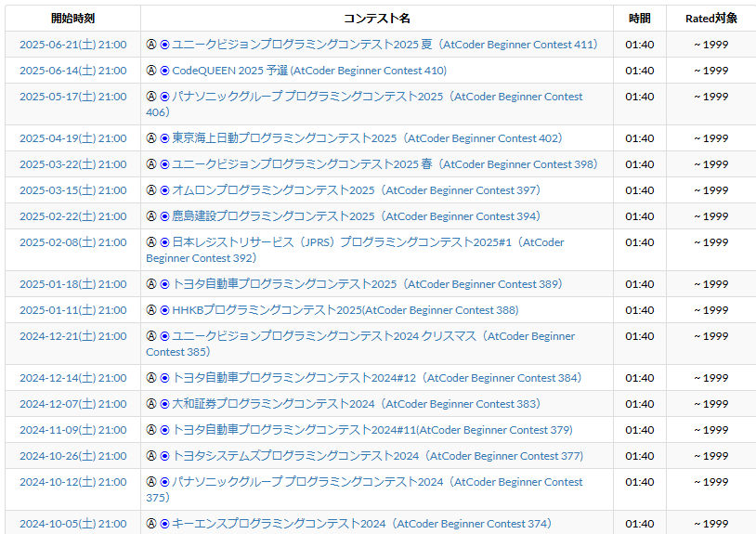Open 大和証券プログラミングコンテスト2024 (ABC 383)

(x=357, y=404)
